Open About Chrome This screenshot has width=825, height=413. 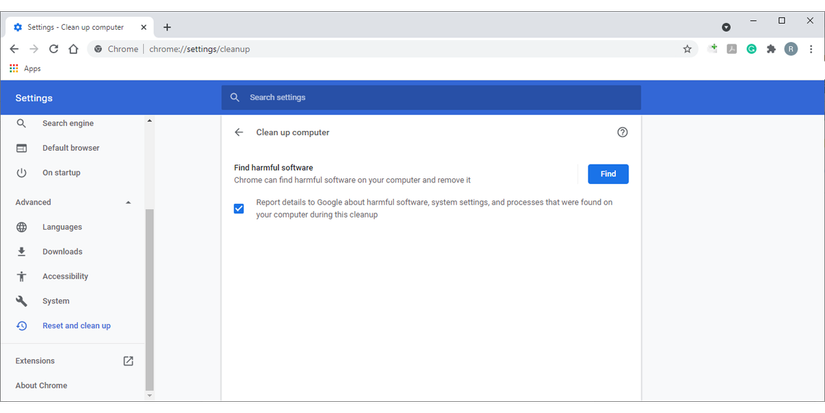tap(41, 385)
